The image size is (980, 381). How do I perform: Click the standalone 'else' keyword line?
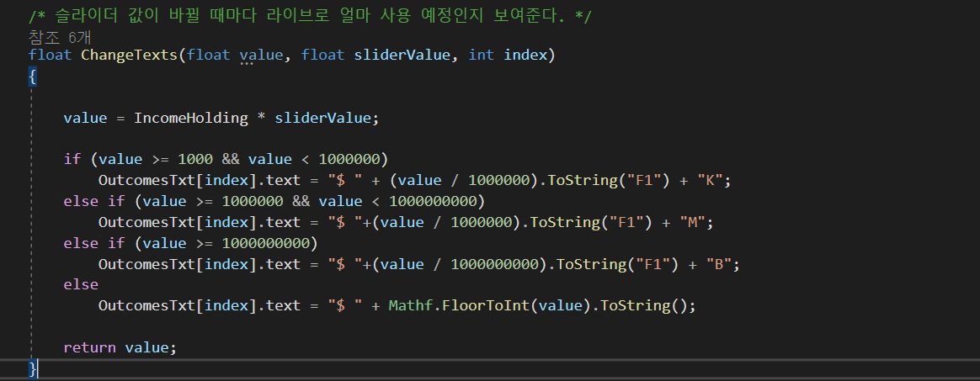click(x=81, y=285)
